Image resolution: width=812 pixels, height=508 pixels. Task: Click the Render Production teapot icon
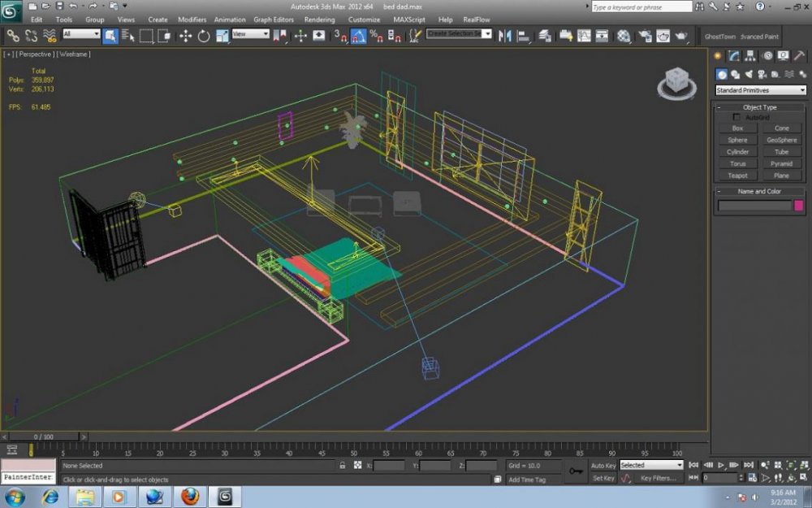click(680, 36)
